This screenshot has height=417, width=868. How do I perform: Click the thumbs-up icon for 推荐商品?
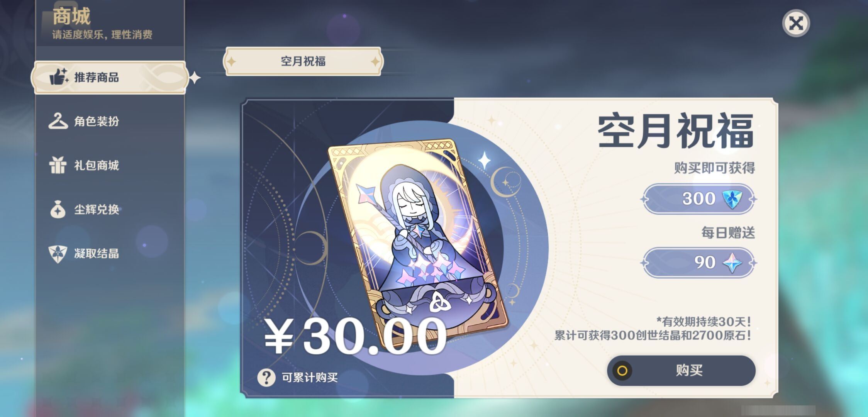click(x=59, y=77)
